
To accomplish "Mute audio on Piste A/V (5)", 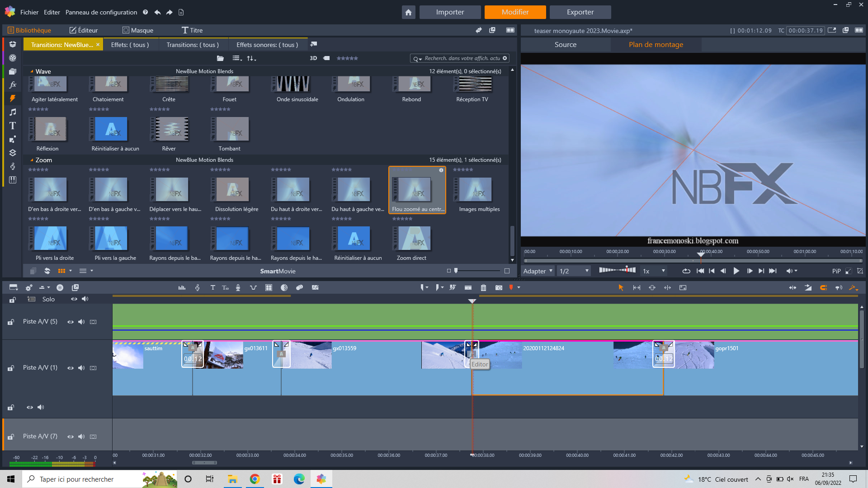I will pos(81,322).
